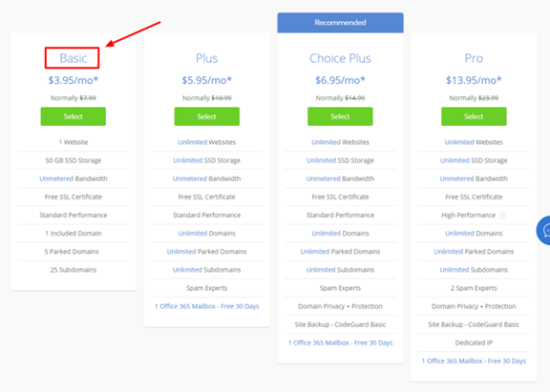Select the Plus plan button

(x=206, y=116)
